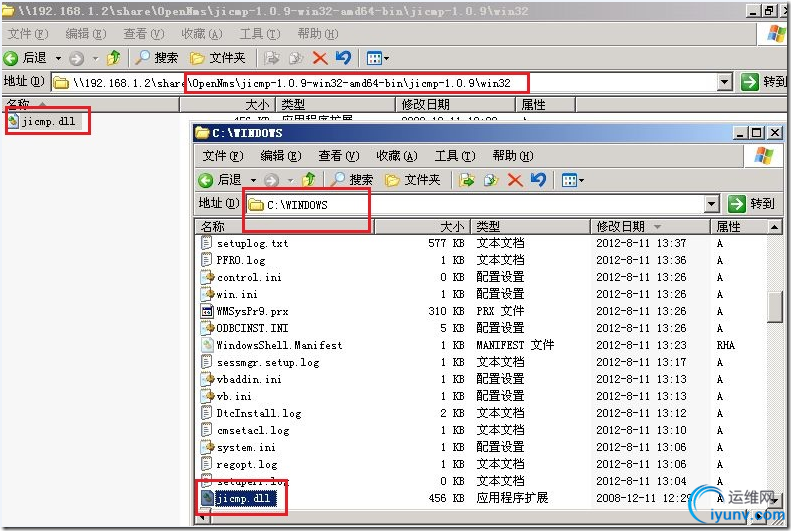This screenshot has height=531, width=791.
Task: Expand address bar dropdown in C:\WINDOWS window
Action: click(711, 204)
